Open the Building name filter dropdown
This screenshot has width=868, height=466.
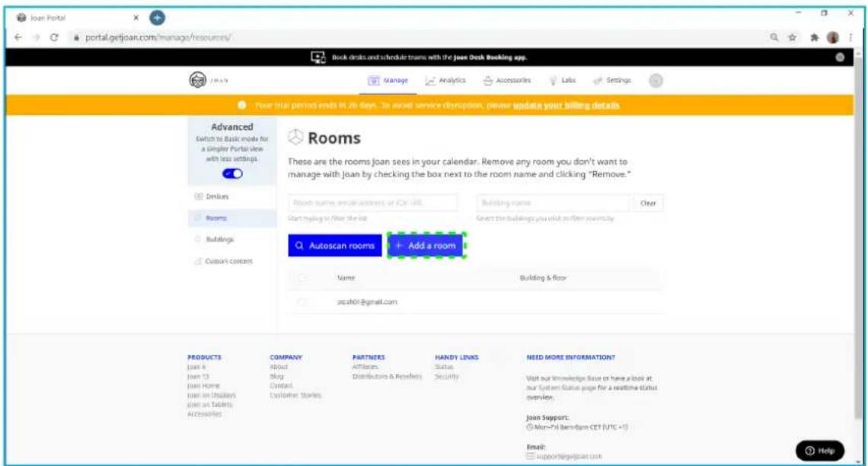(554, 203)
